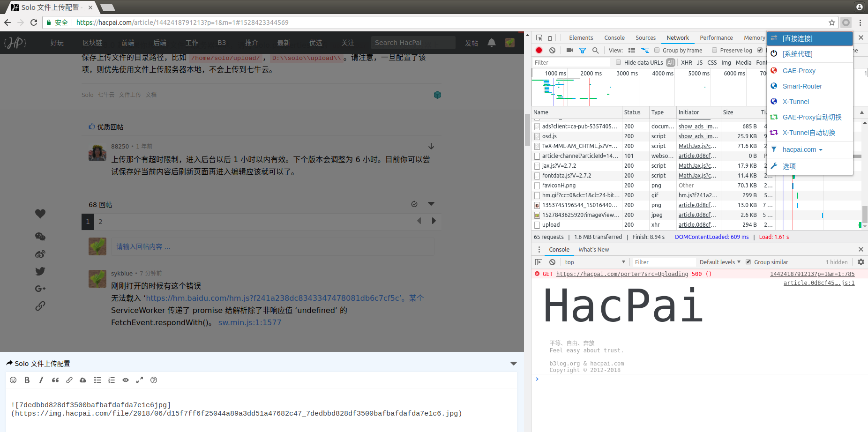
Task: Click the filter funnel icon in Network panel
Action: click(x=583, y=50)
